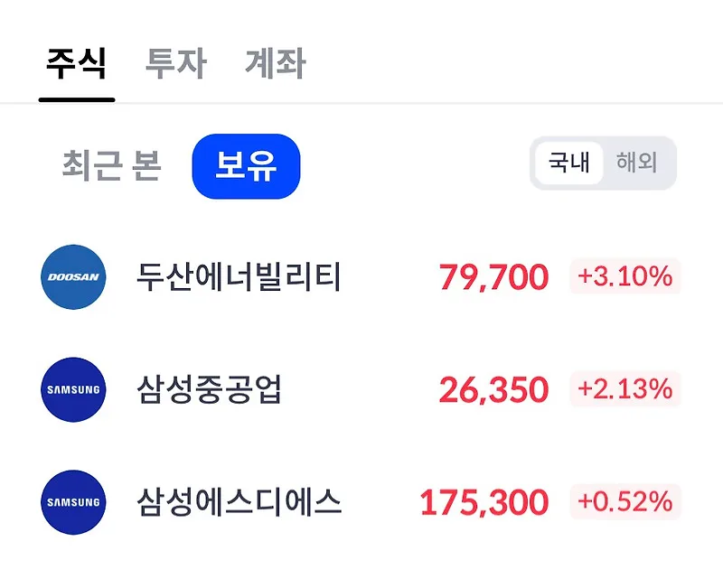723x588 pixels.
Task: Click the 26,350 price value
Action: point(493,390)
